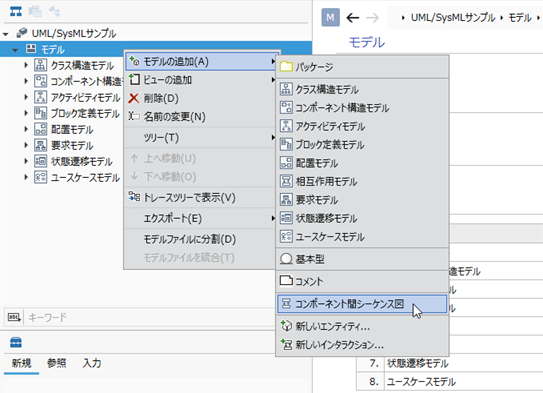Switch to the 入力 tab
The image size is (543, 393).
(92, 363)
